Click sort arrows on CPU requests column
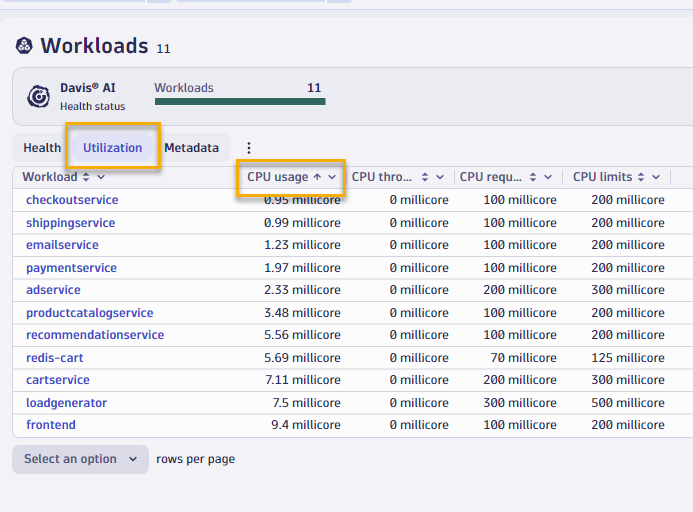The height and width of the screenshot is (512, 693). (532, 177)
